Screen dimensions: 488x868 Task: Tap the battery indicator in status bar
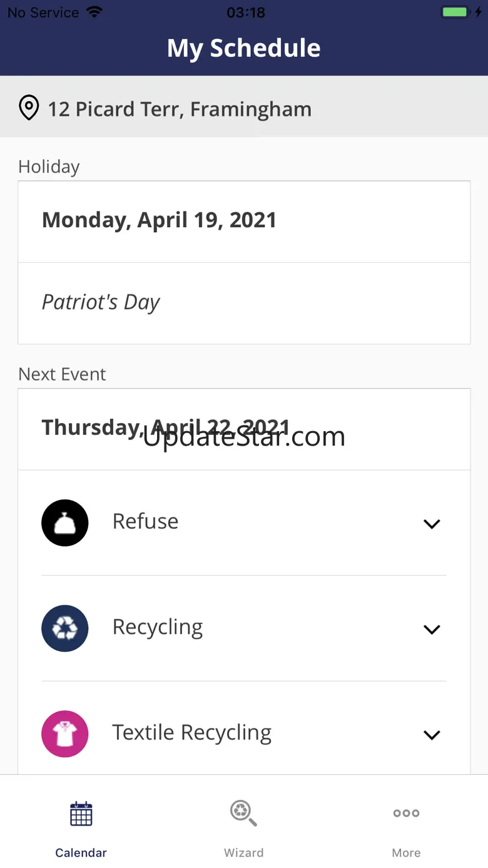point(455,12)
